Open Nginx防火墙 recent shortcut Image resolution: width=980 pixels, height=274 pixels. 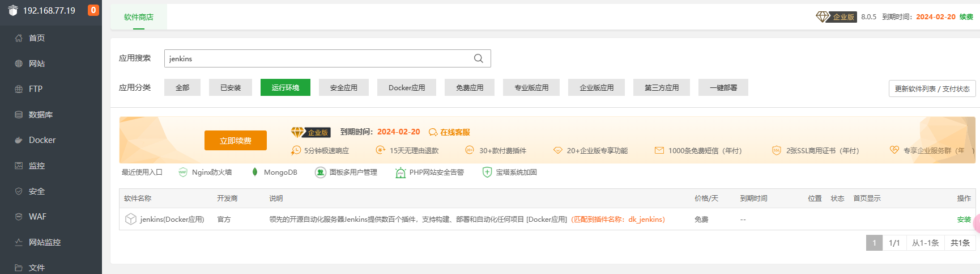(205, 172)
